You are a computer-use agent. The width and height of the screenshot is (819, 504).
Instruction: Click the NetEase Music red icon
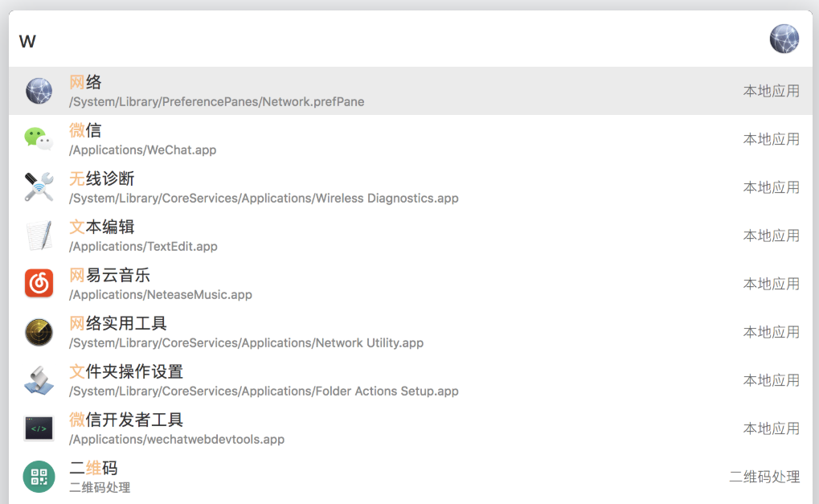[x=39, y=284]
